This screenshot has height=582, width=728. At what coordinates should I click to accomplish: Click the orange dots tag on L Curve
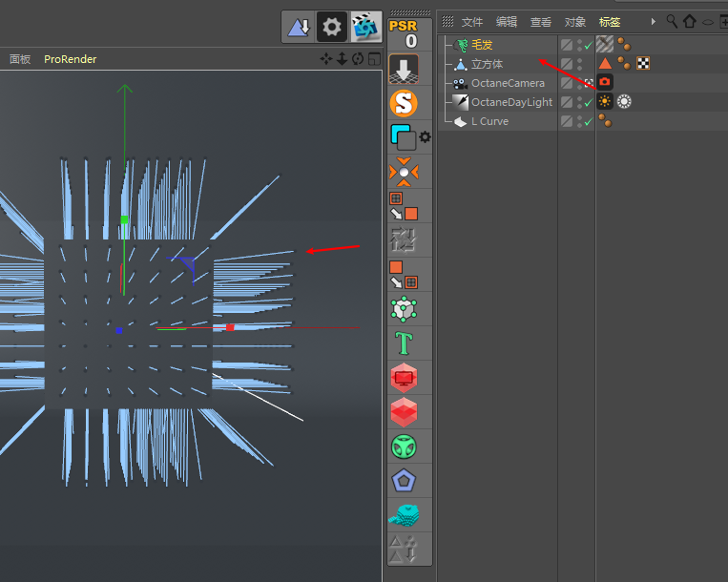tap(605, 120)
